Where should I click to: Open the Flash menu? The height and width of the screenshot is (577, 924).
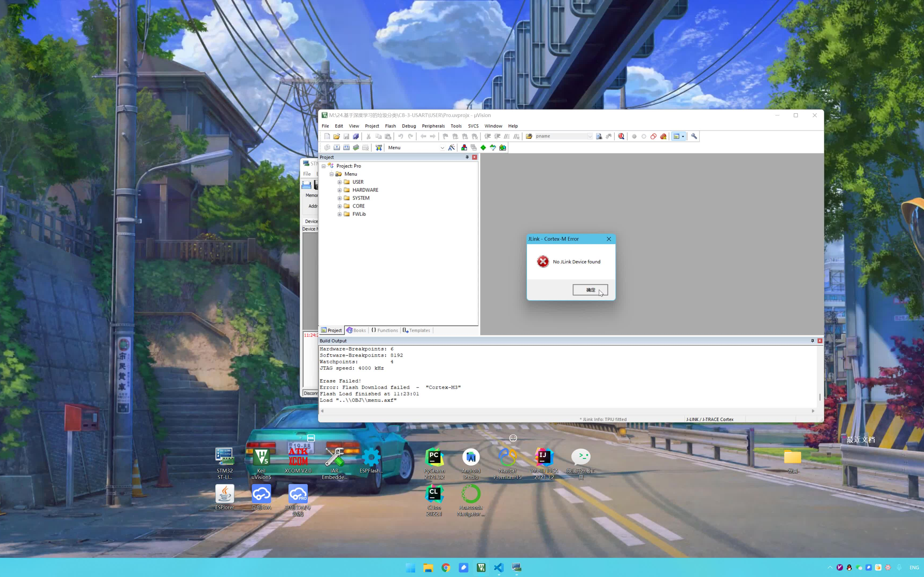pyautogui.click(x=390, y=126)
